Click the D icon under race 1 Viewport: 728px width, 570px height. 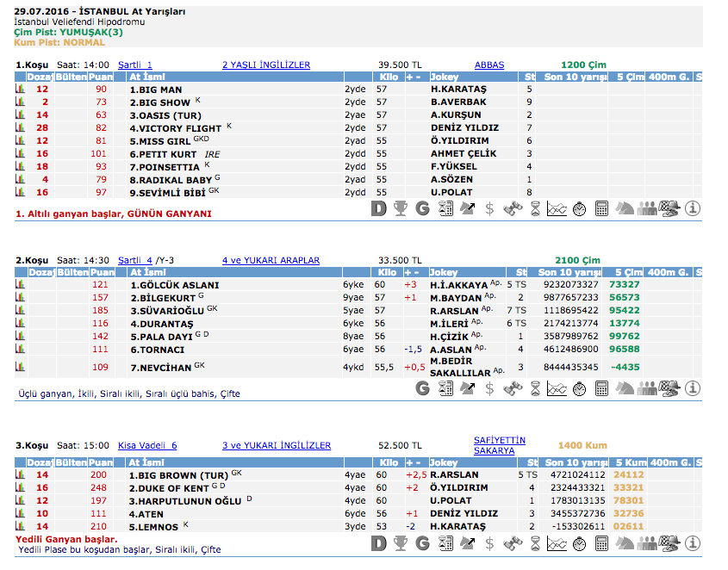(x=378, y=208)
